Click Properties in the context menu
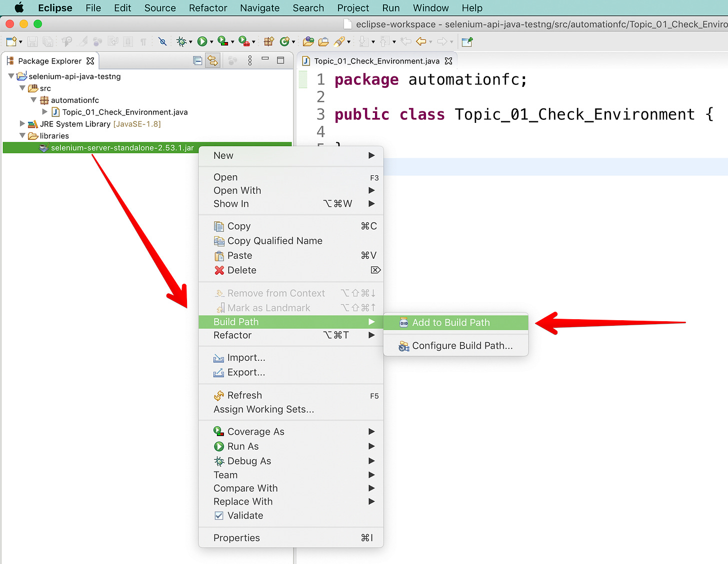 coord(291,538)
